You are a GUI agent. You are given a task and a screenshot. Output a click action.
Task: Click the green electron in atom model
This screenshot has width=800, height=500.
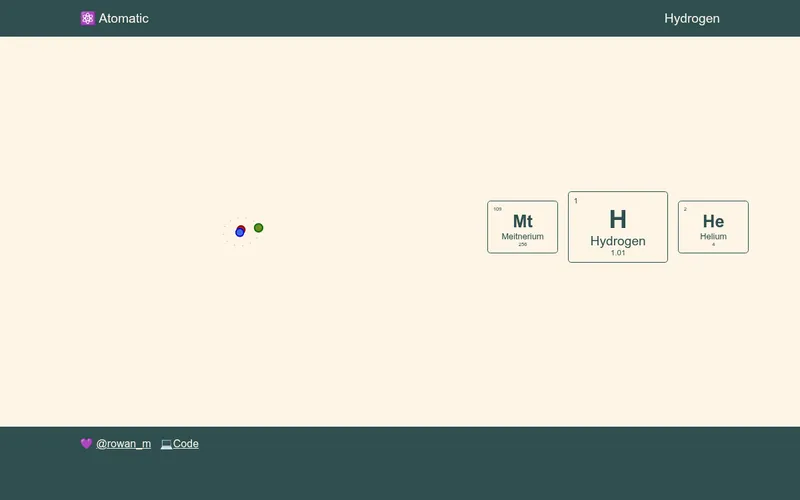point(259,228)
